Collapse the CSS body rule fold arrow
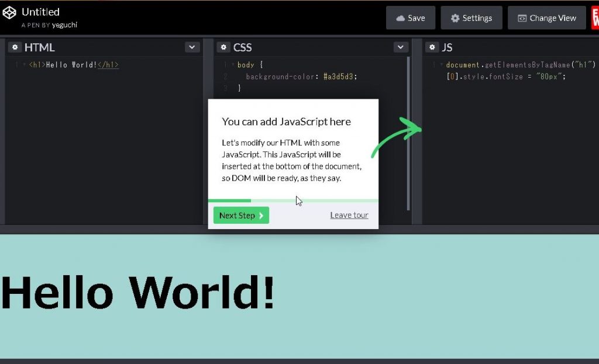This screenshot has width=599, height=364. point(233,65)
